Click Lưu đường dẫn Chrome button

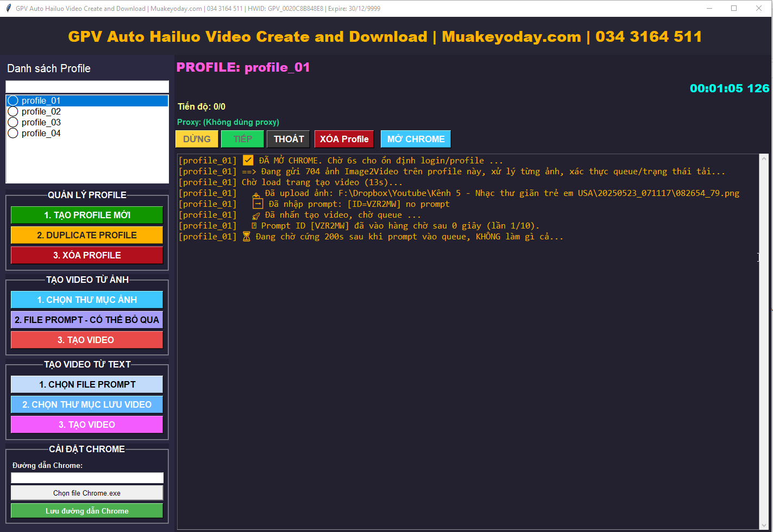[87, 511]
